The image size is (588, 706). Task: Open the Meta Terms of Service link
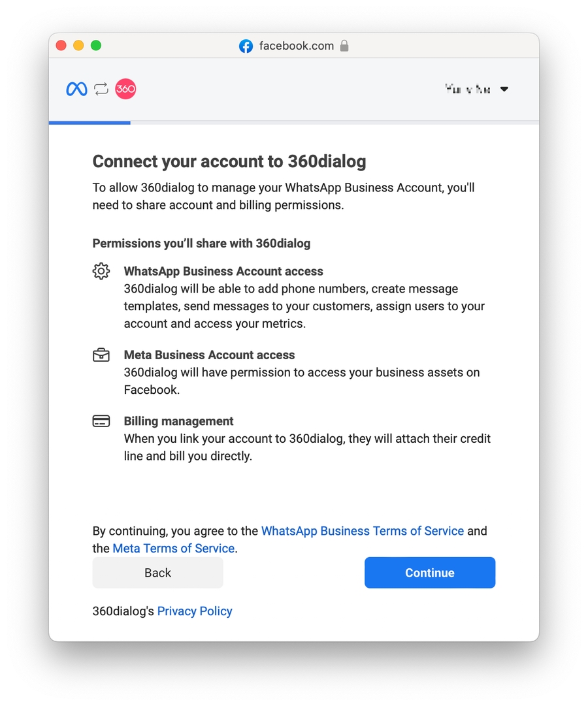(x=174, y=549)
